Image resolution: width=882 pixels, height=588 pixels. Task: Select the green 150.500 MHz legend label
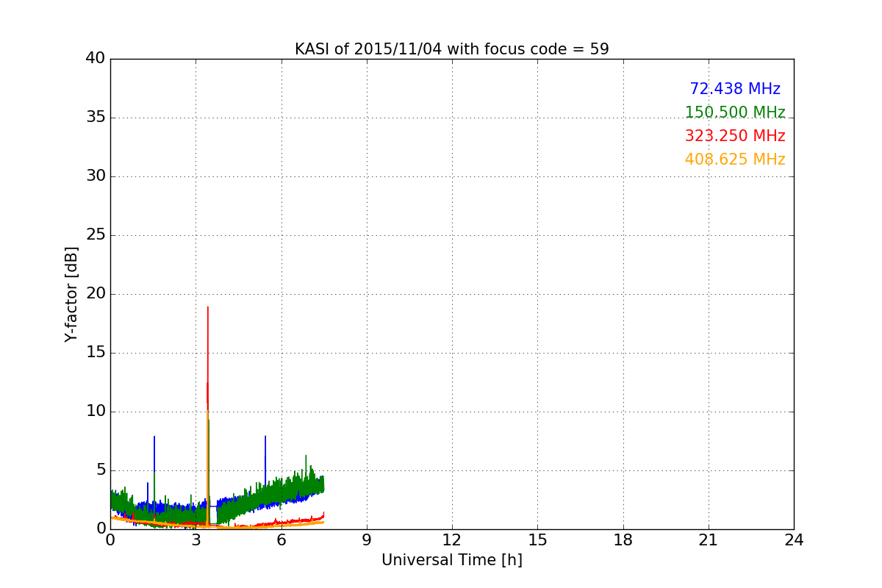pos(735,112)
